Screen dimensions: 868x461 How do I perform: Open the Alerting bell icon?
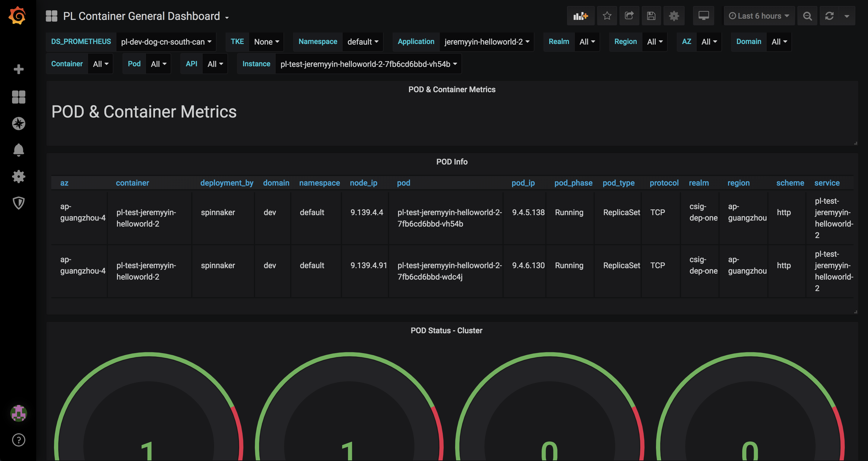[x=18, y=150]
